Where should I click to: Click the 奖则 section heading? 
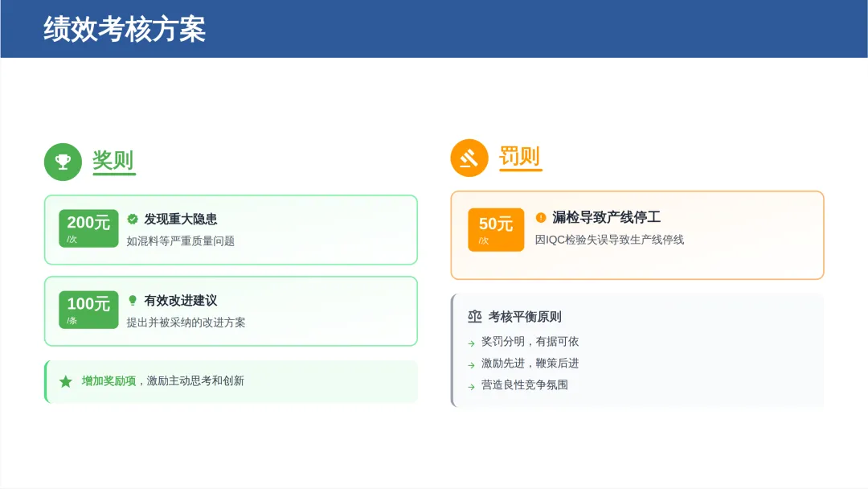(x=113, y=161)
